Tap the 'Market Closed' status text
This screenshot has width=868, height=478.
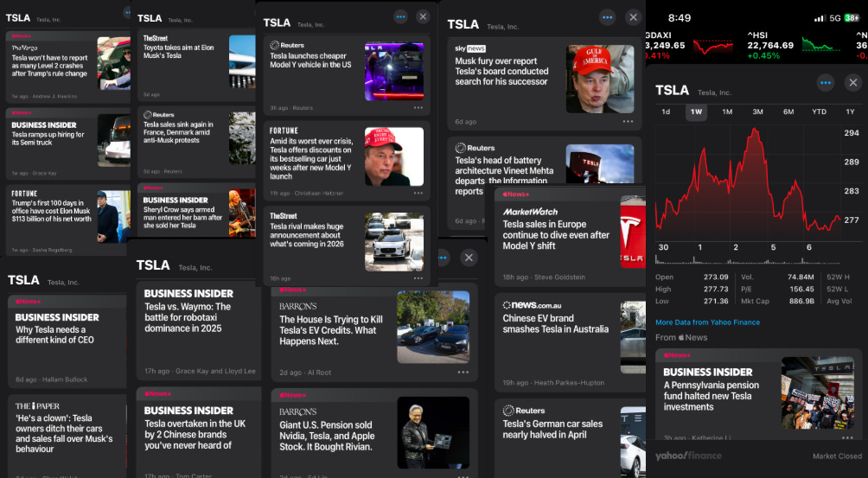tap(837, 456)
